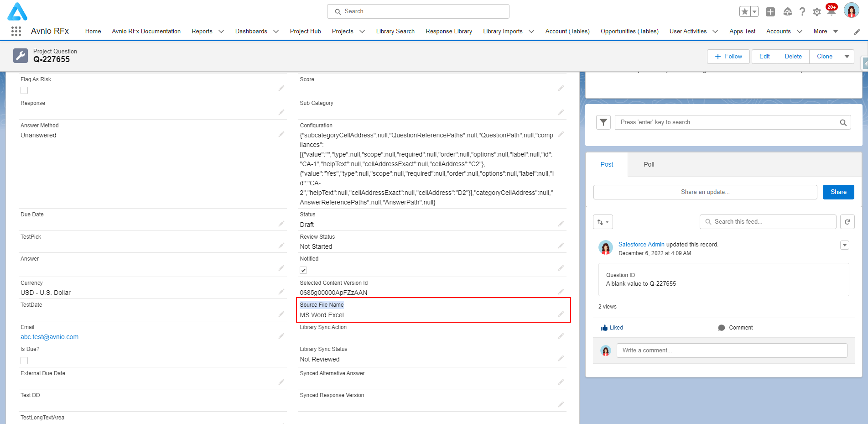
Task: Expand the User Activities chevron
Action: coord(715,31)
